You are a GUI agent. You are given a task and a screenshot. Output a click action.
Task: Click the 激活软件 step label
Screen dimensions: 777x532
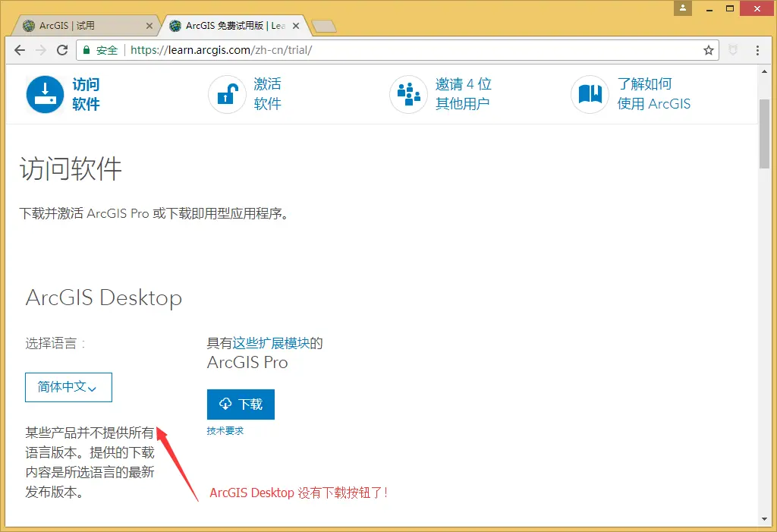268,93
